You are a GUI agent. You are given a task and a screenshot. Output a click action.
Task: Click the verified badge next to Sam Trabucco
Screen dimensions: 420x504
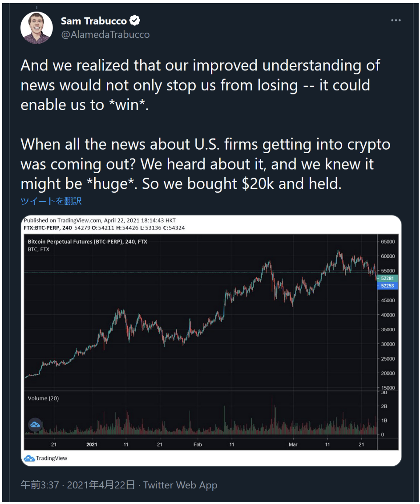tap(135, 20)
